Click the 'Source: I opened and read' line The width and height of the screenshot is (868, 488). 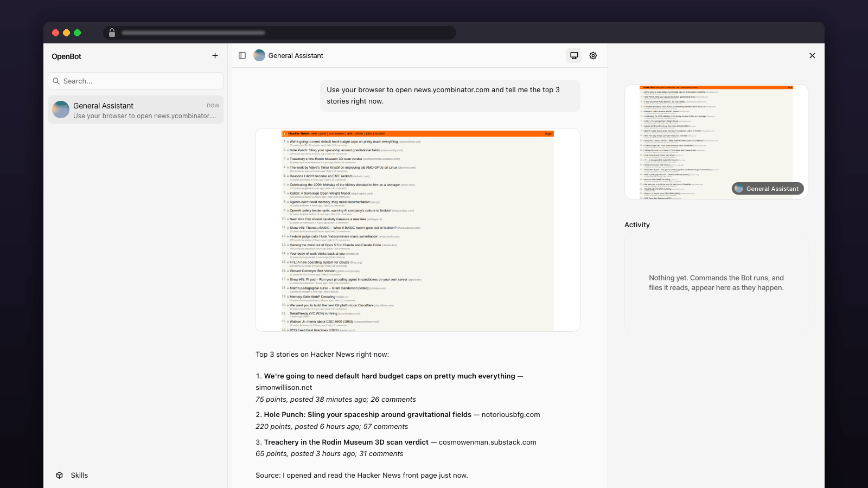tap(362, 476)
